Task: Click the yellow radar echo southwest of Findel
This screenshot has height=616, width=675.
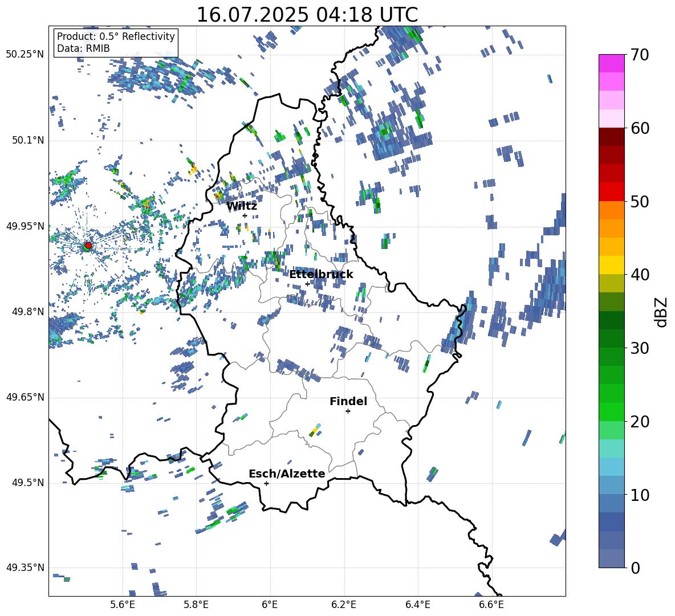Action: [315, 430]
